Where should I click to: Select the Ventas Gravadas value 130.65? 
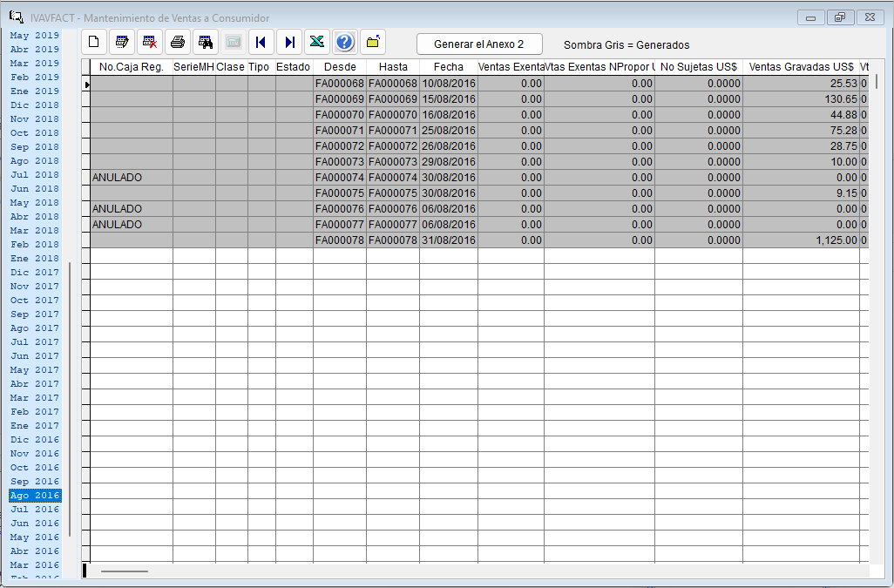(x=801, y=99)
